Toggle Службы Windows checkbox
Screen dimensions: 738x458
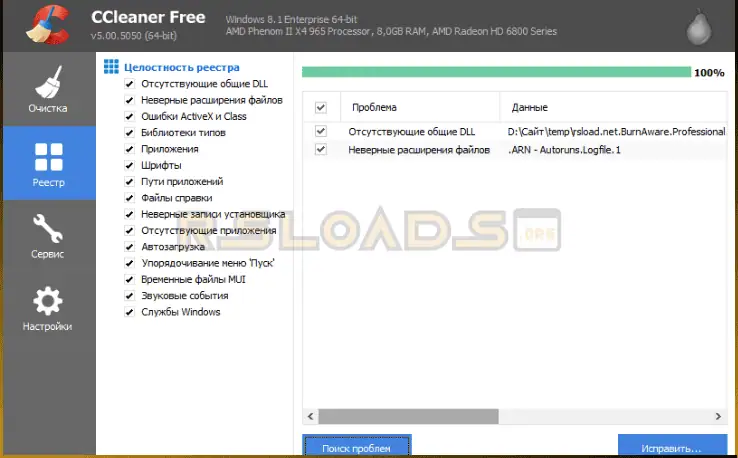129,312
